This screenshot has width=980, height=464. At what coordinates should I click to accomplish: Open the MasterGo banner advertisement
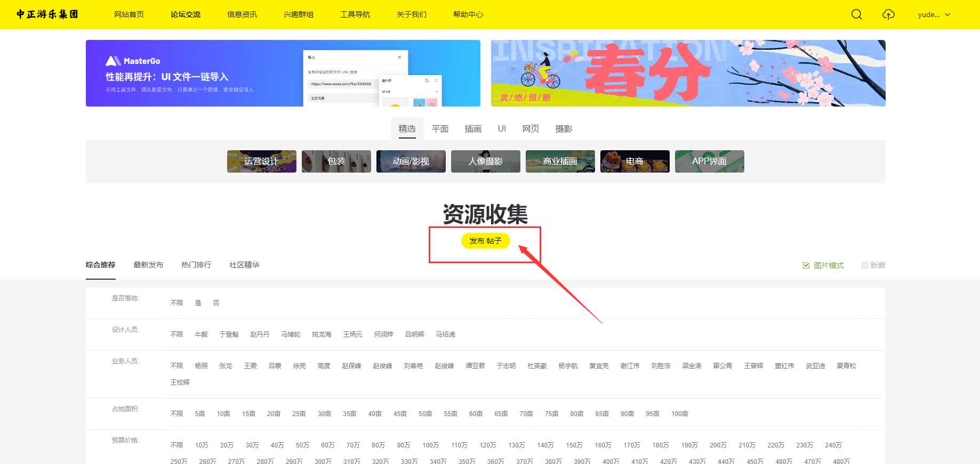283,73
